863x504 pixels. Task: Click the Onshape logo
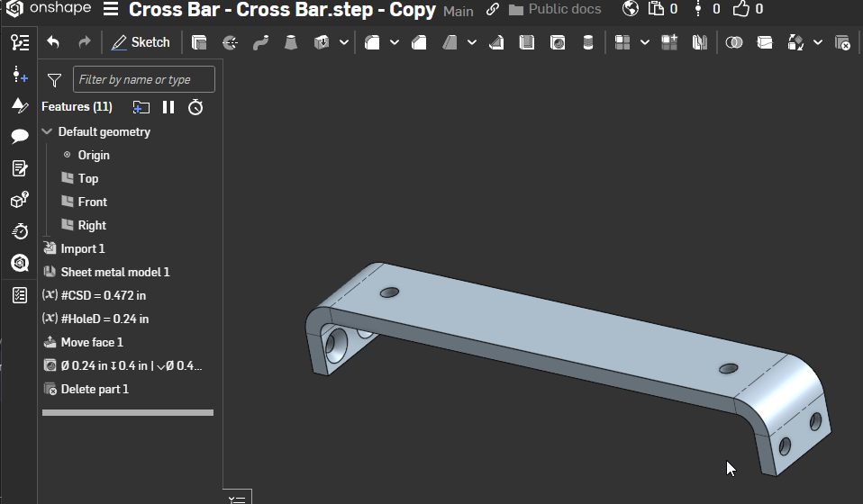49,8
